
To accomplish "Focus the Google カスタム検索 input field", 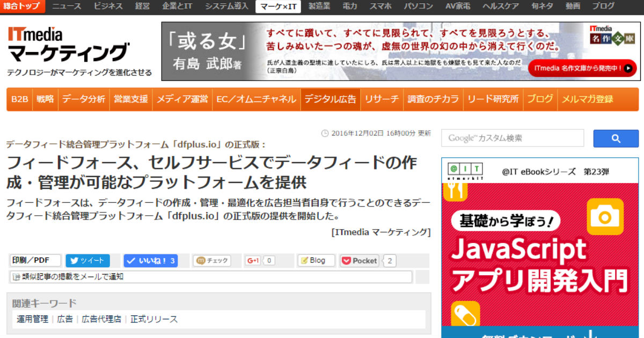I will (513, 138).
